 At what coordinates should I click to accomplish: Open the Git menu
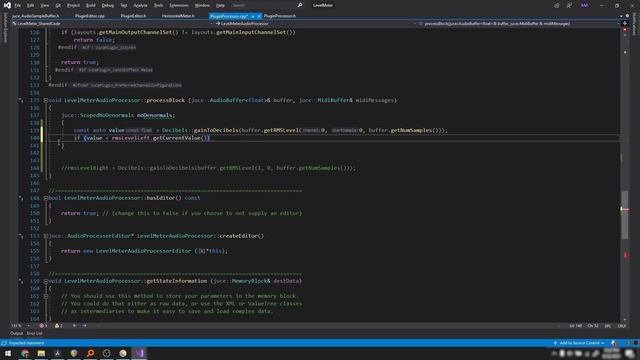point(58,5)
